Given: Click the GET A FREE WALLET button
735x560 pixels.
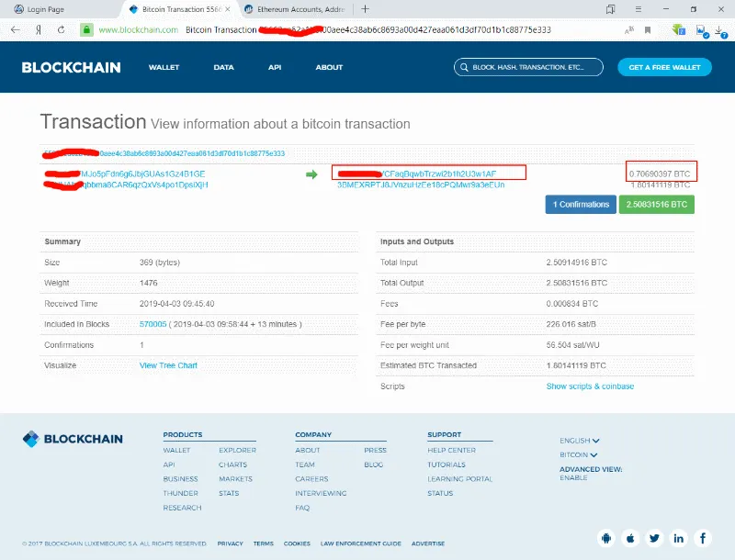Looking at the screenshot, I should tap(664, 67).
